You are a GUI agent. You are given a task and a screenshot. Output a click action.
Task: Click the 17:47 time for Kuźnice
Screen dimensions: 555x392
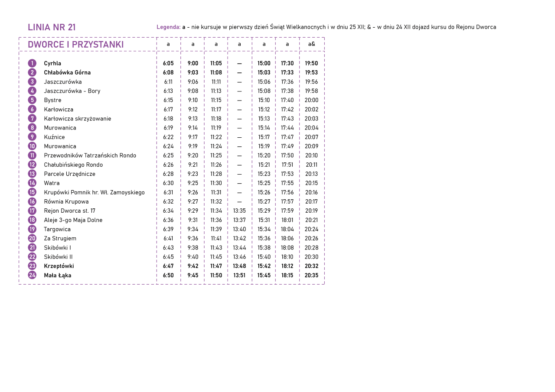(287, 137)
